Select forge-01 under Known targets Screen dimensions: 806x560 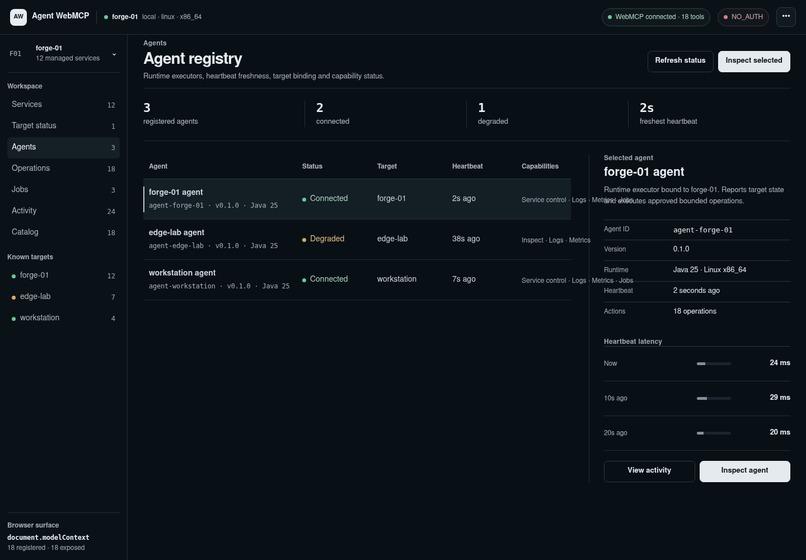[x=63, y=276]
